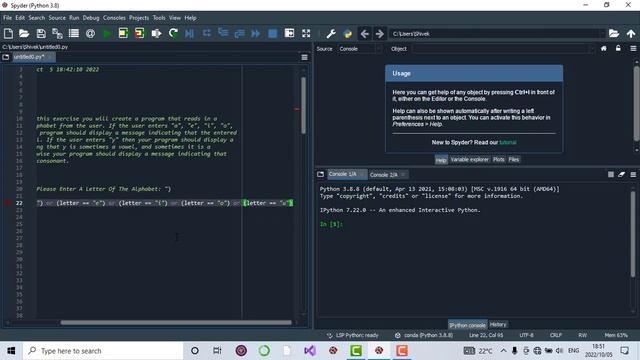640x360 pixels.
Task: Save the current file
Action: pyautogui.click(x=41, y=33)
